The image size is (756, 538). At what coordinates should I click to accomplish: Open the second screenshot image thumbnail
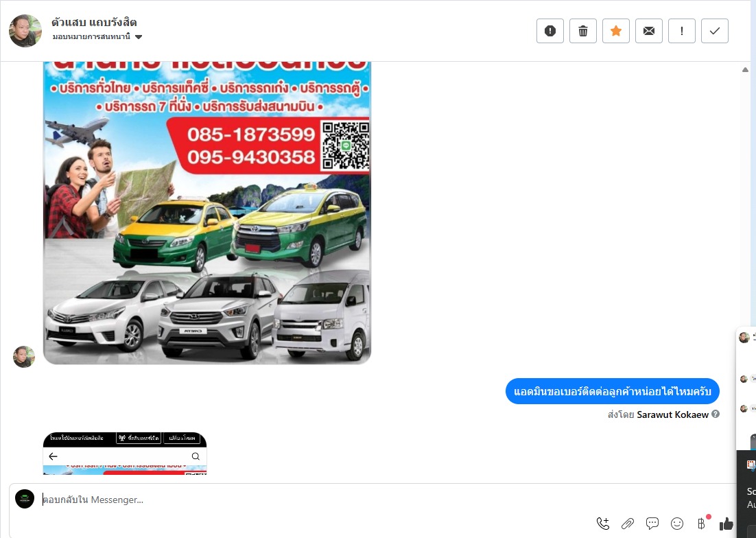(x=125, y=454)
